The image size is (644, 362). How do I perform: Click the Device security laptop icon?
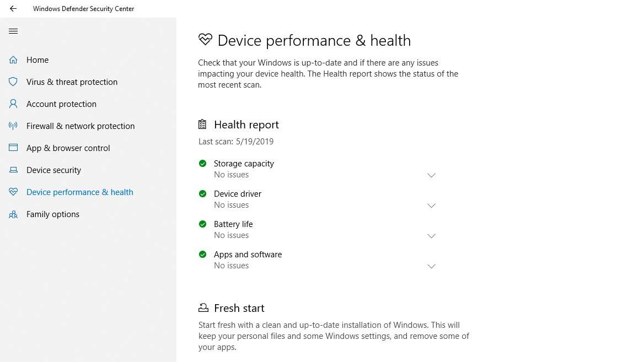[13, 170]
